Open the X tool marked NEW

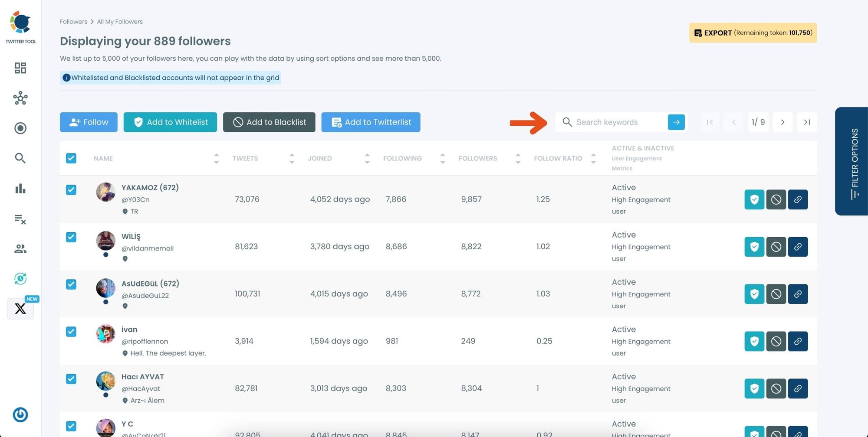coord(20,308)
